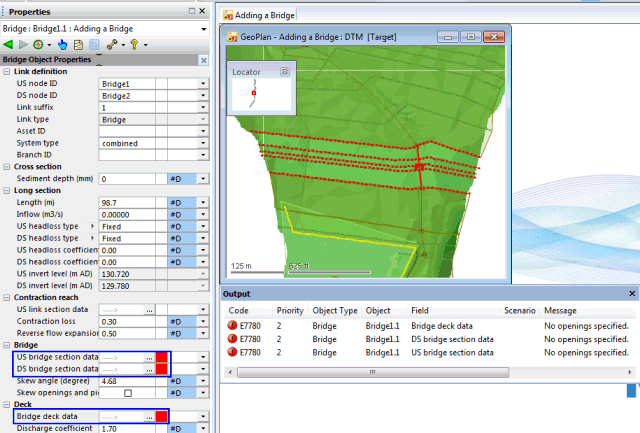640x433 pixels.
Task: Click error icon for DS bridge section row
Action: pyautogui.click(x=232, y=339)
